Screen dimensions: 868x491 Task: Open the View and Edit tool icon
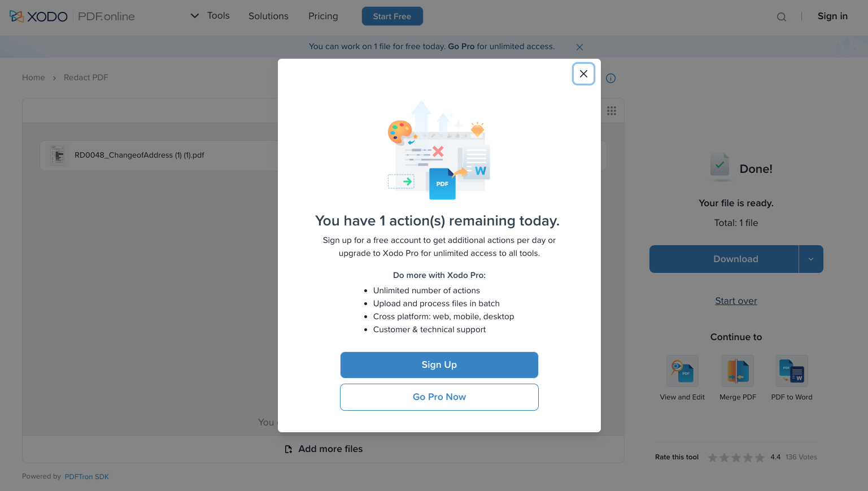tap(682, 371)
